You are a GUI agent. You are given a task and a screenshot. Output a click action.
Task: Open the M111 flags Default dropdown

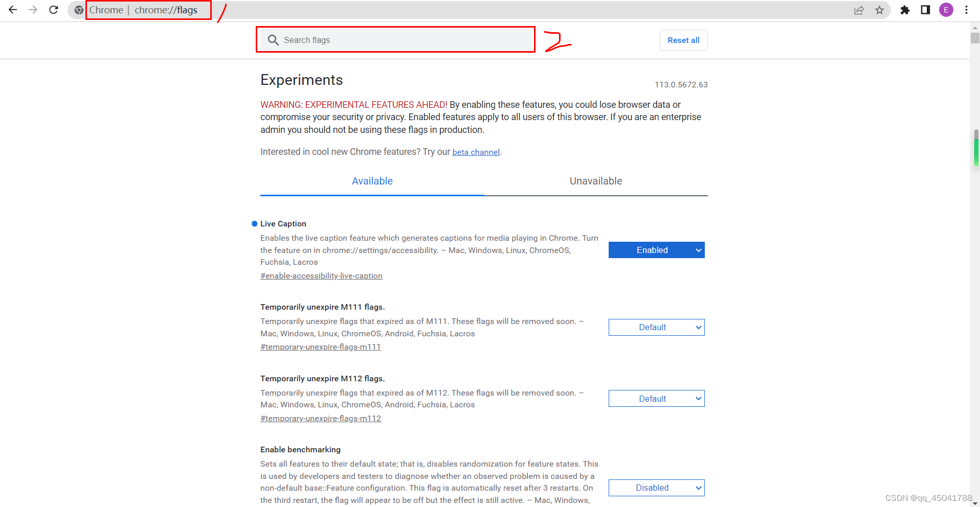click(656, 327)
